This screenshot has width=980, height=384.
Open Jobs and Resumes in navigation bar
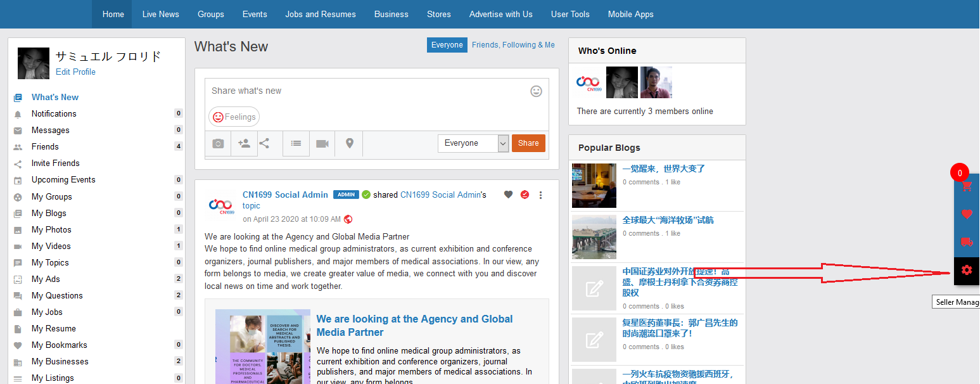(x=321, y=14)
